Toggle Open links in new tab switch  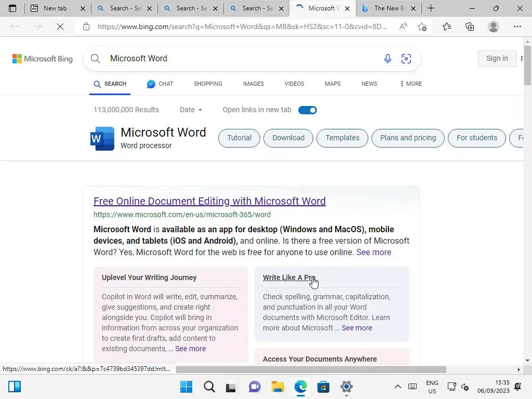pos(308,110)
